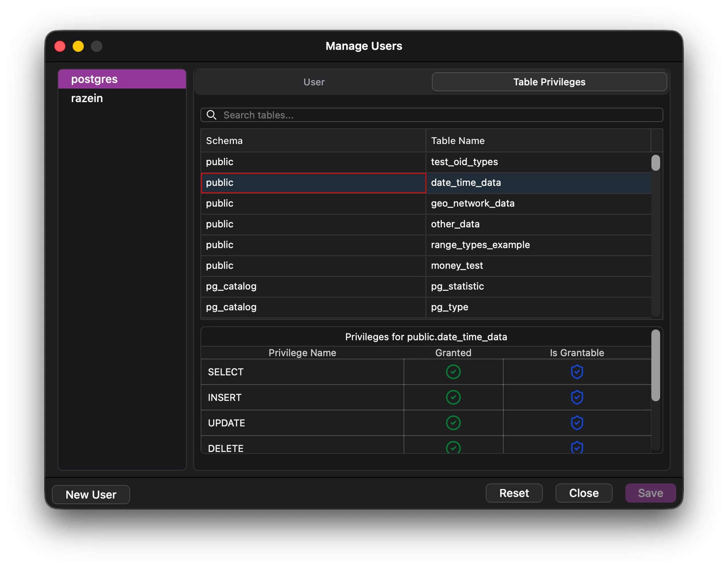Viewport: 728px width, 568px height.
Task: Click the blue shield icon for SELECT
Action: click(x=577, y=372)
